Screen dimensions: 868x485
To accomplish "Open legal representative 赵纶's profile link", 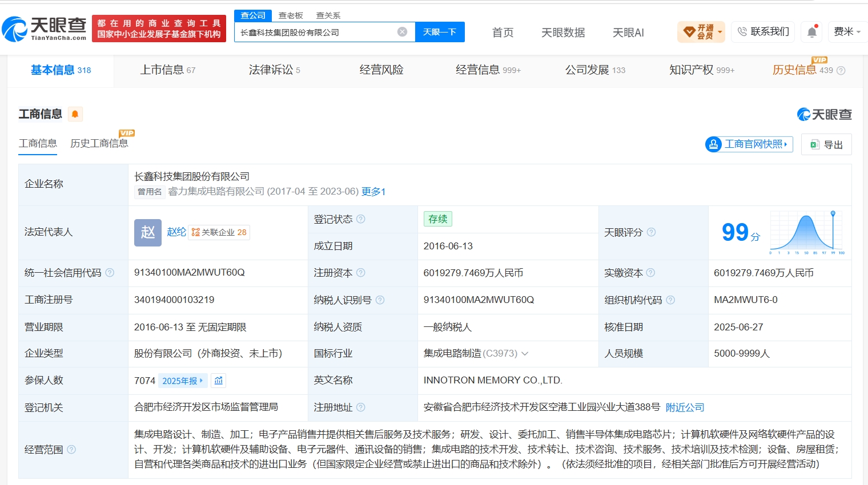I will click(x=176, y=232).
